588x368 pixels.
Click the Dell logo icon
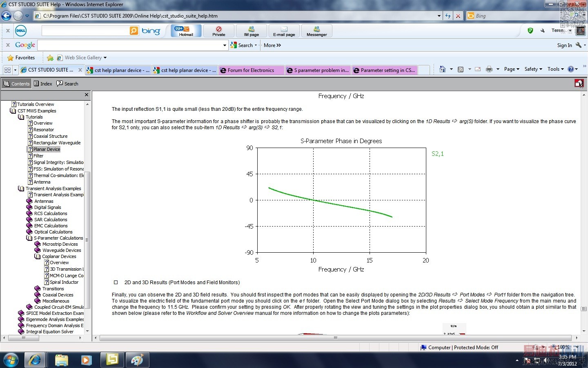pyautogui.click(x=21, y=31)
